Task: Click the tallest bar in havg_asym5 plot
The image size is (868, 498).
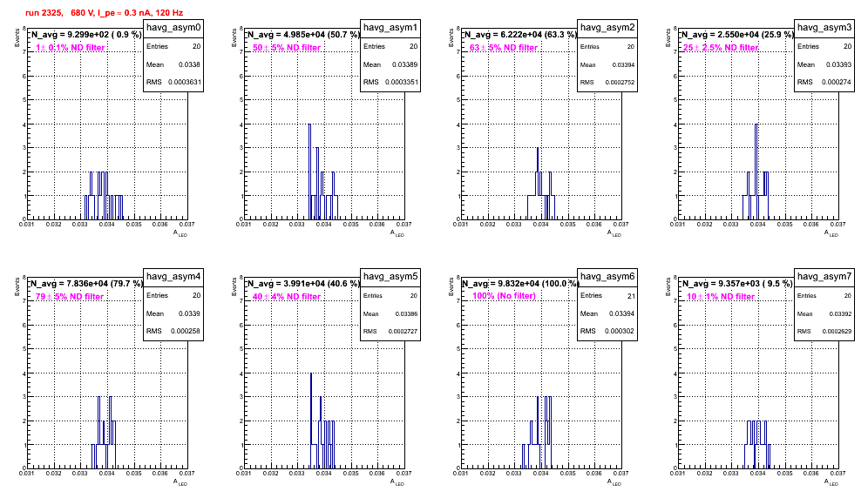Action: pos(311,421)
